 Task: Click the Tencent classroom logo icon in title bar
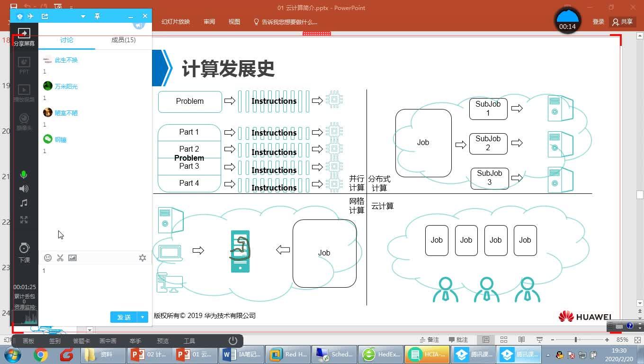[20, 16]
